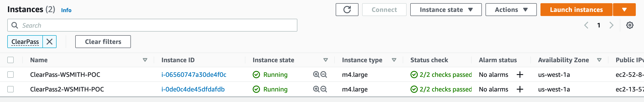The height and width of the screenshot is (102, 644).
Task: Zoom out filter on ClearPass-WSMITH-POC Running state
Action: pos(324,74)
